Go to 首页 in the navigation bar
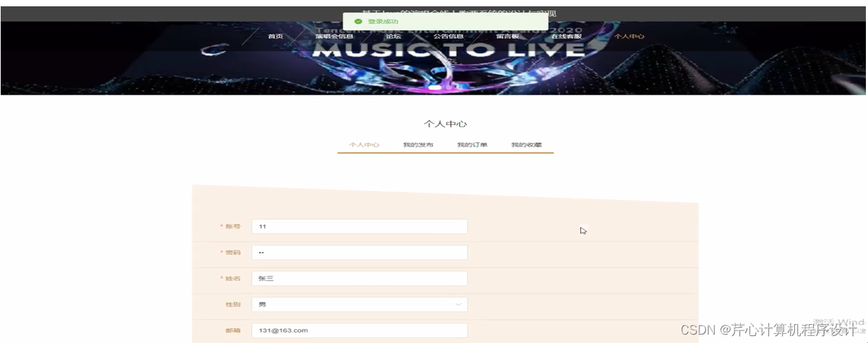This screenshot has width=868, height=343. (x=275, y=36)
